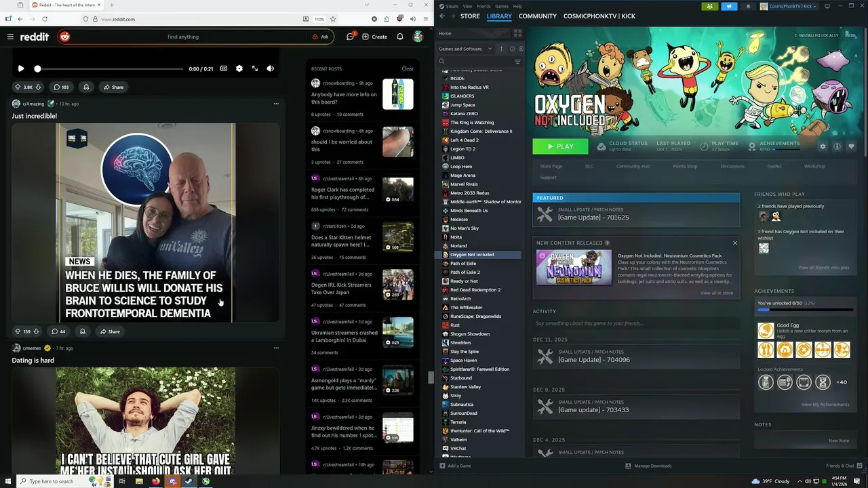The height and width of the screenshot is (488, 868).
Task: Open Reddit hamburger menu
Action: coord(10,37)
